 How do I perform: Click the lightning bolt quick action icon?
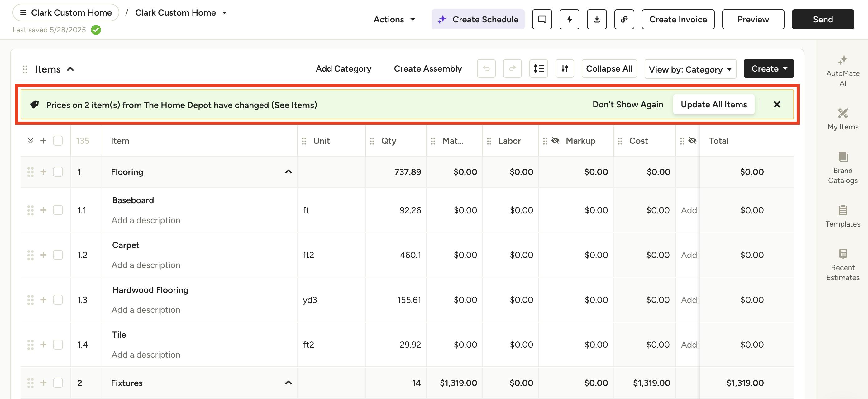[x=569, y=20]
